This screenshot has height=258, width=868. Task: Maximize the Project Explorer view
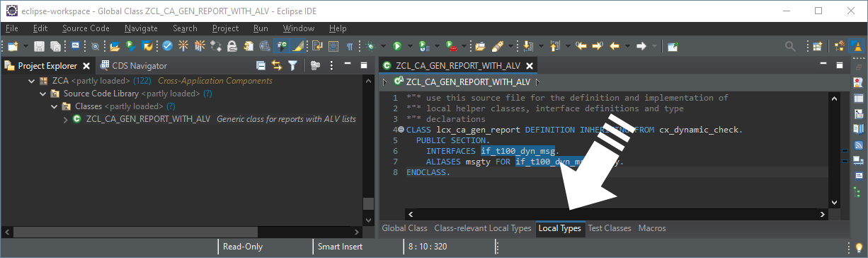(x=363, y=64)
